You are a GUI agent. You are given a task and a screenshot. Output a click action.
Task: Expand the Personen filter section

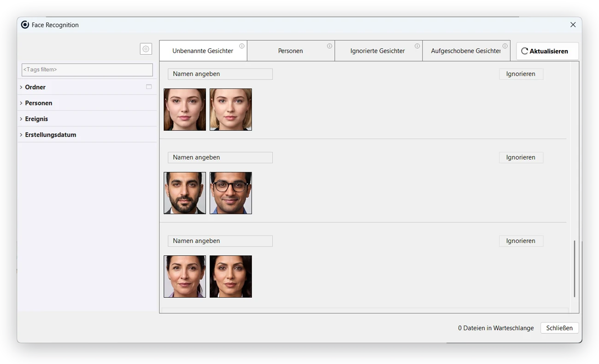(x=21, y=103)
